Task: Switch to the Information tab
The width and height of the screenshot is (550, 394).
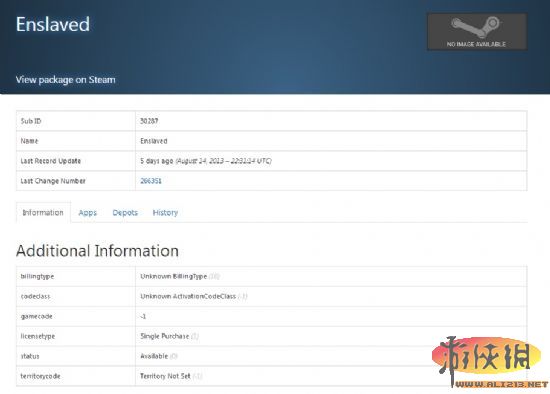Action: click(43, 213)
